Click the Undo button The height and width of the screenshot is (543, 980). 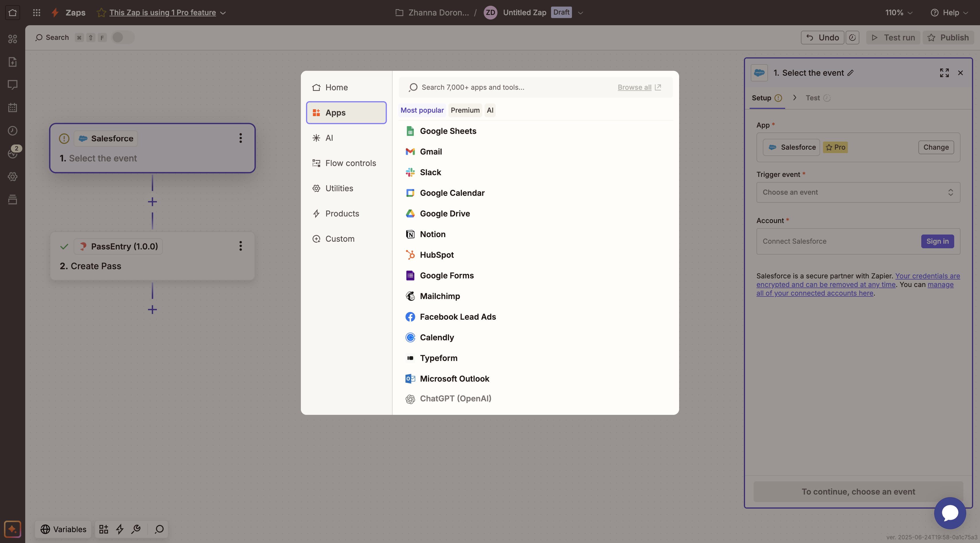[x=822, y=37]
